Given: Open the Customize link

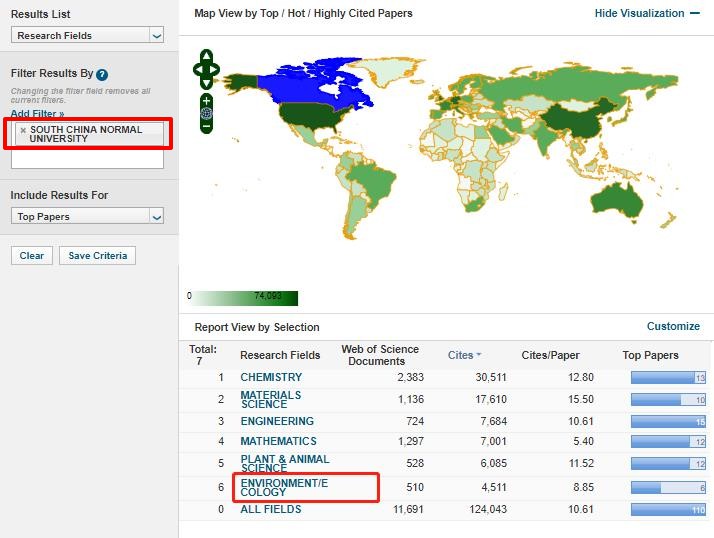Looking at the screenshot, I should (x=673, y=326).
